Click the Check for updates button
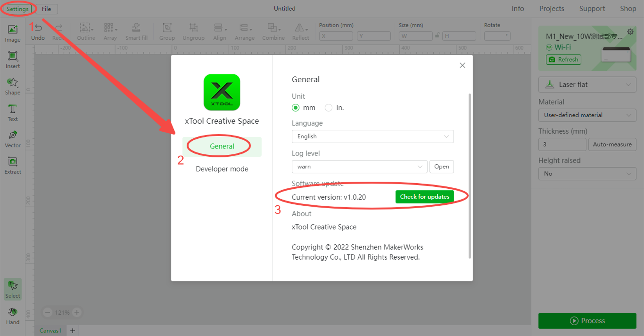Screen dimensions: 644x336 coord(424,197)
